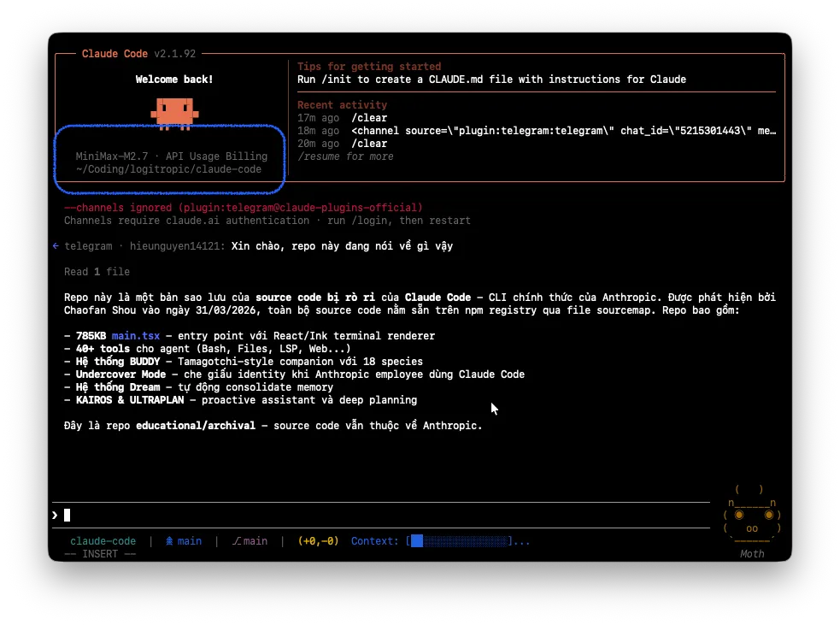Image resolution: width=840 pixels, height=625 pixels.
Task: Expand the Read 1 file entry
Action: tap(95, 271)
